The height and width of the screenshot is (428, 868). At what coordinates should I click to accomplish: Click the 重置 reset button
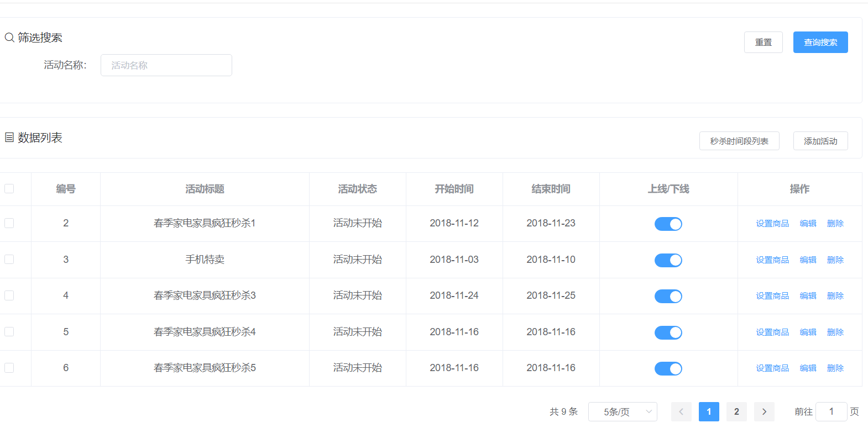764,42
